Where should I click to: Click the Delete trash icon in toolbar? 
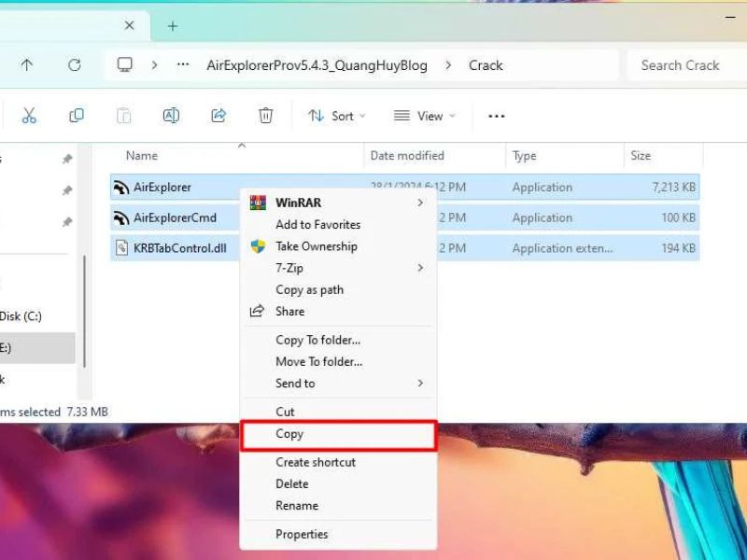pos(265,115)
